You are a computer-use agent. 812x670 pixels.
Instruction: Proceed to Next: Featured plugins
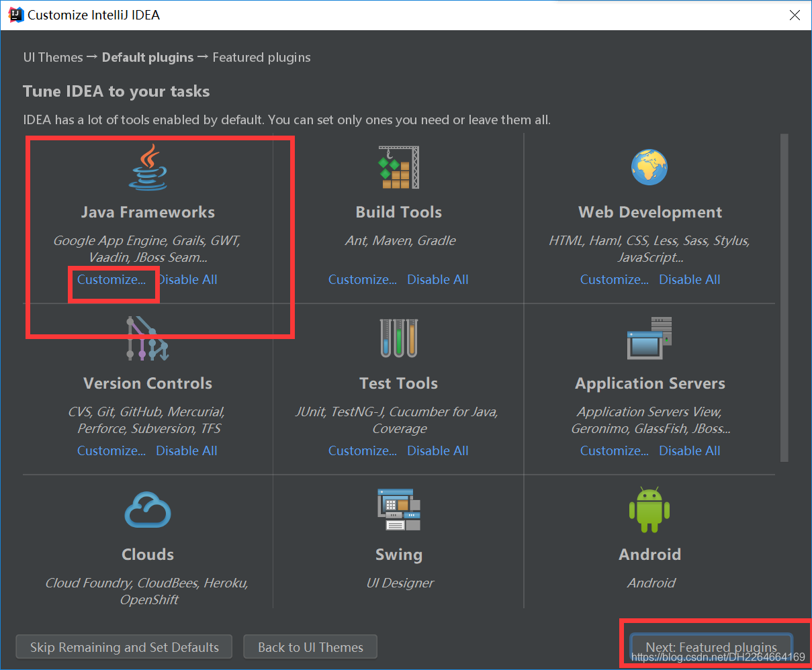(x=711, y=647)
